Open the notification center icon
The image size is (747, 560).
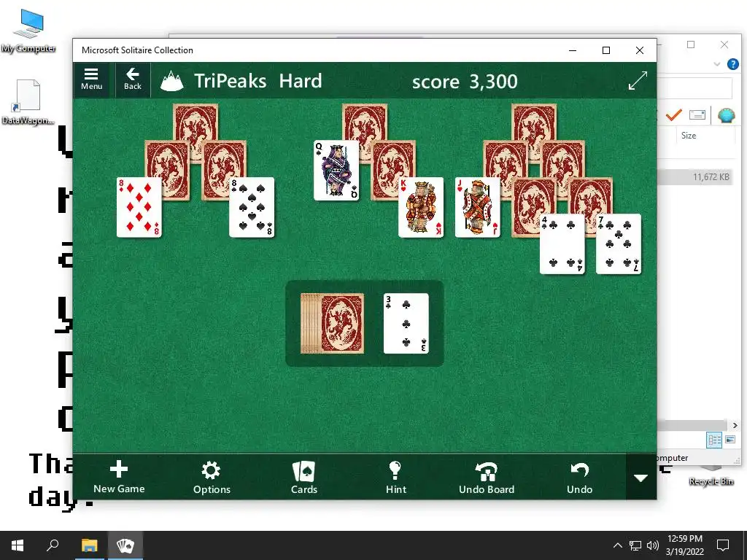(723, 545)
